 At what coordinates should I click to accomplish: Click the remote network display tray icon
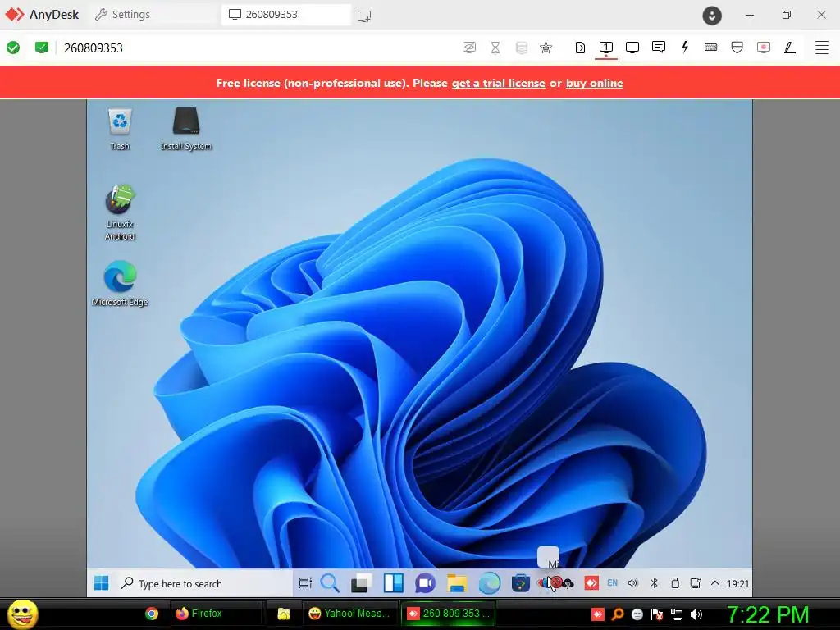[x=696, y=583]
